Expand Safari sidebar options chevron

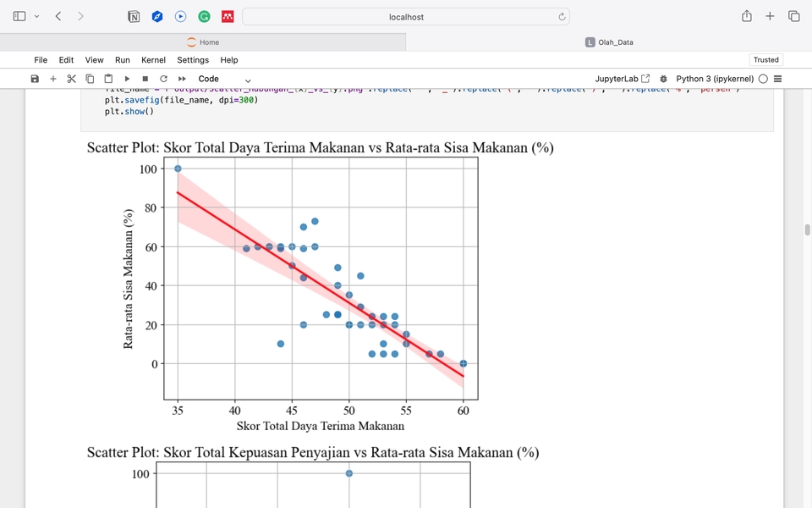tap(36, 16)
